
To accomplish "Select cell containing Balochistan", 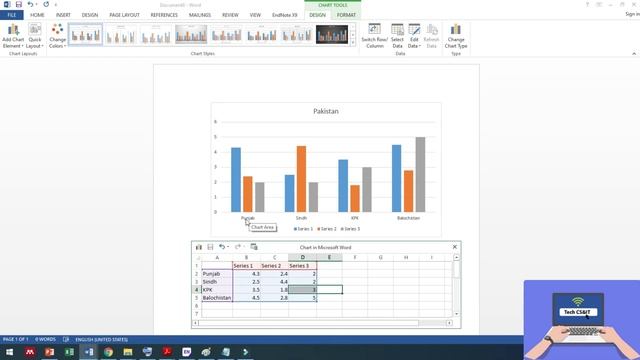I will click(217, 298).
